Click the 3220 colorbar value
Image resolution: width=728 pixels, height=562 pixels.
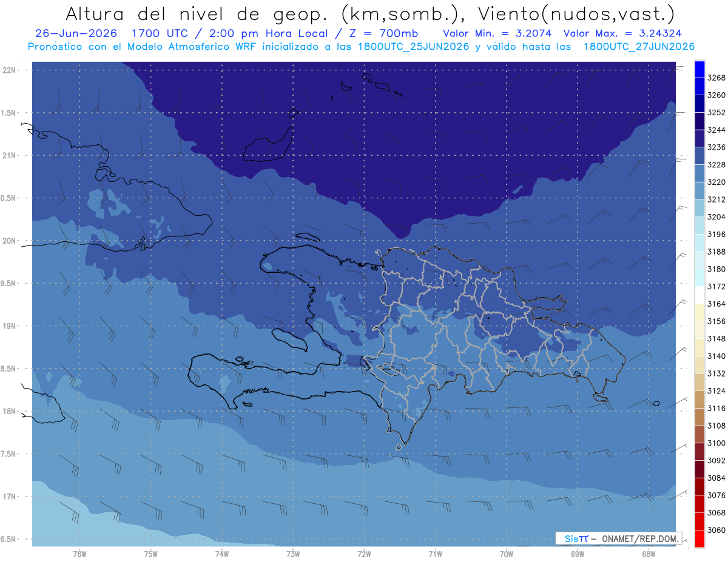tap(716, 182)
